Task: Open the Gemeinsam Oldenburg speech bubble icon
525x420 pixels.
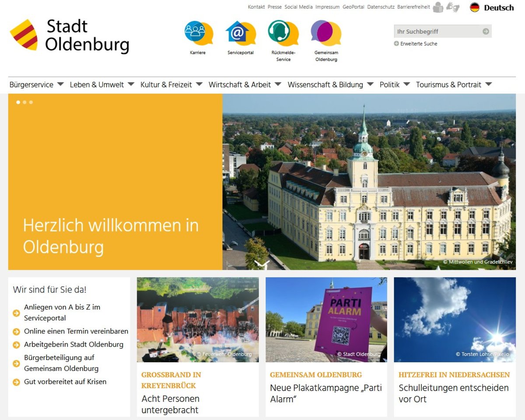Action: click(326, 33)
